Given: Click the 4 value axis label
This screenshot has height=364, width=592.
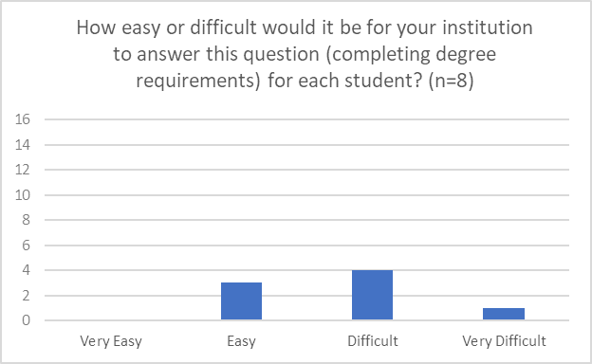Looking at the screenshot, I should (26, 270).
